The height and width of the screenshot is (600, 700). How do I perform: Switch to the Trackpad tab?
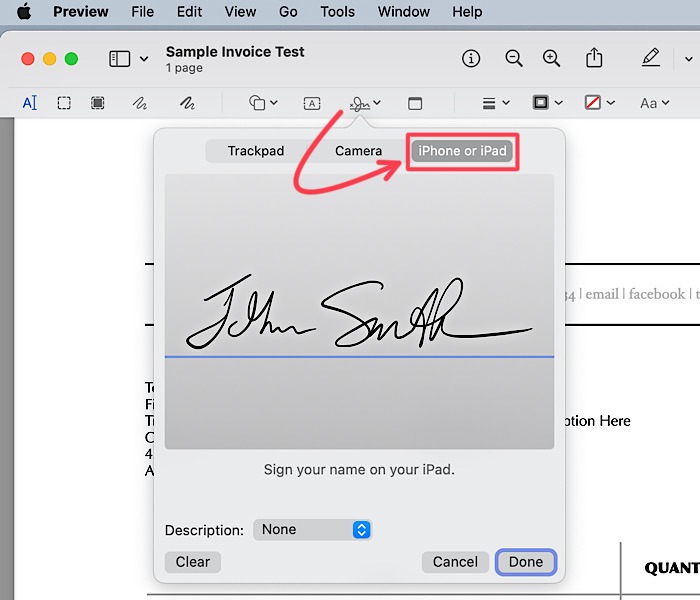pyautogui.click(x=256, y=151)
